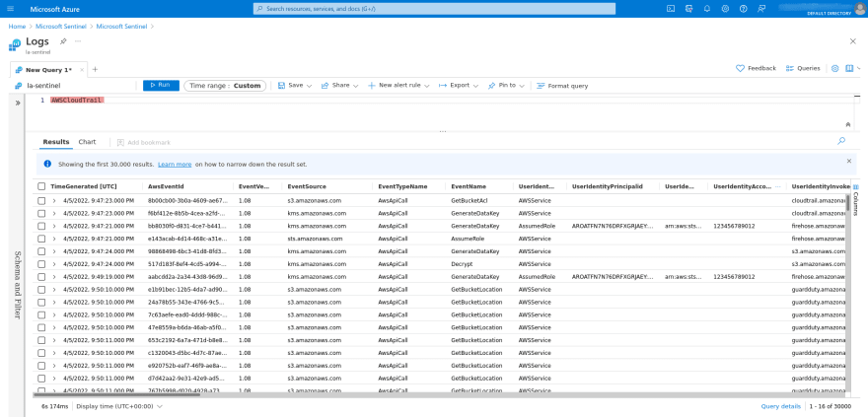Viewport: 868px width, 417px height.
Task: Expand the Schema and Filter pane chevrons
Action: pyautogui.click(x=17, y=103)
